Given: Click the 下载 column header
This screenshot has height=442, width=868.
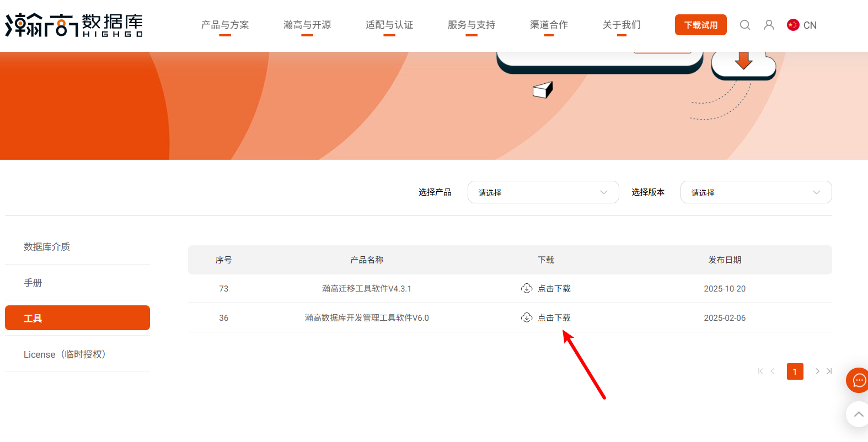Looking at the screenshot, I should coord(546,260).
